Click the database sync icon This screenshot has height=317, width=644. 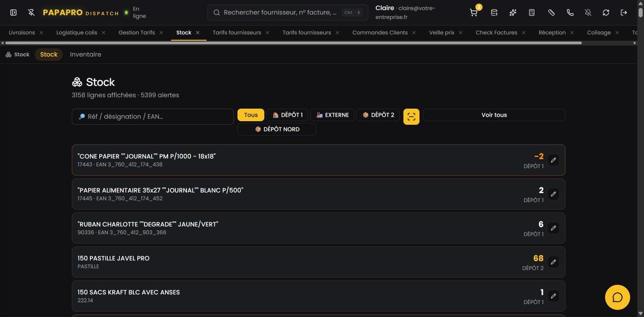click(x=494, y=13)
